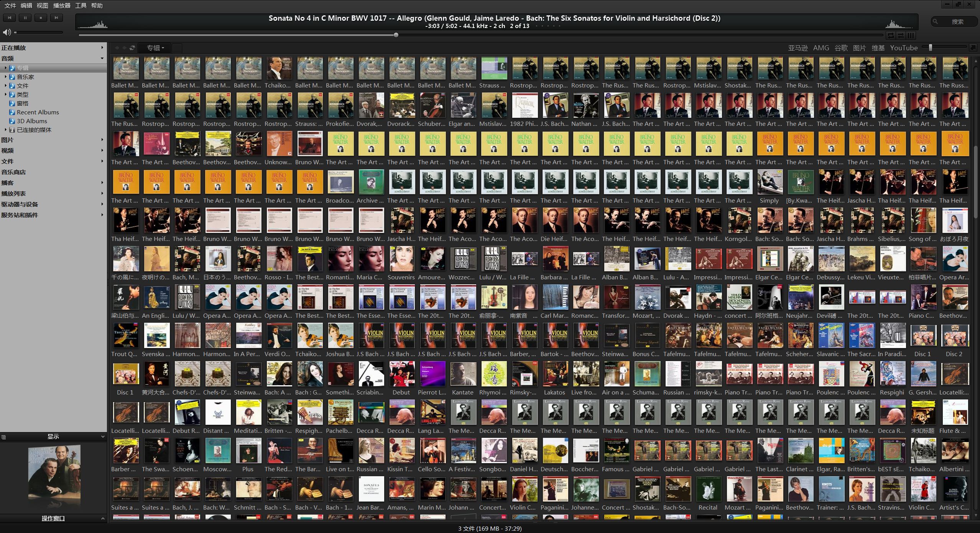
Task: Open the Trout Q... album thumbnail
Action: [126, 336]
